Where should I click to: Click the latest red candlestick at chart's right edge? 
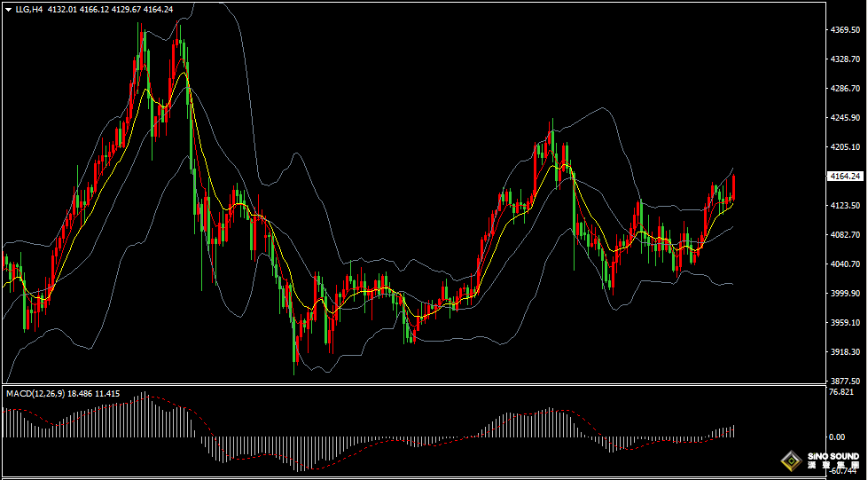pyautogui.click(x=733, y=188)
